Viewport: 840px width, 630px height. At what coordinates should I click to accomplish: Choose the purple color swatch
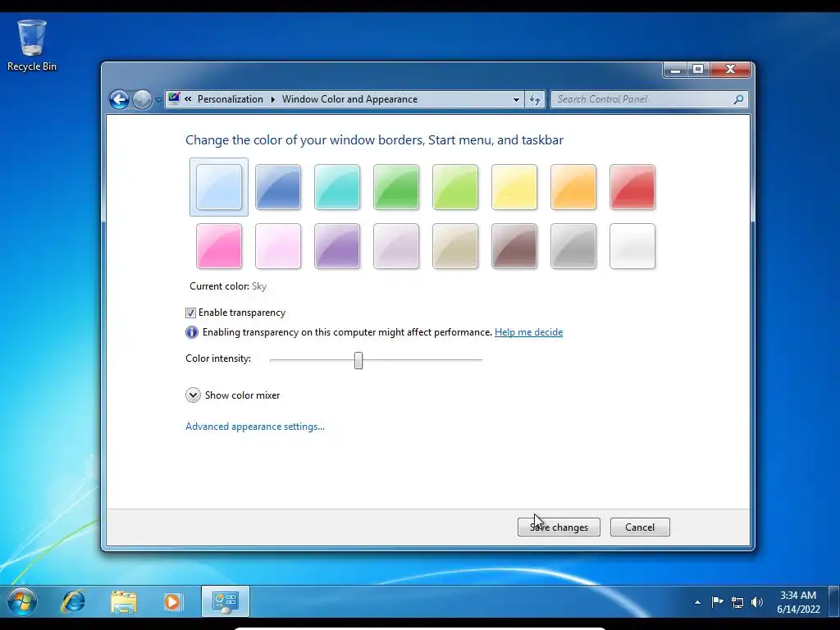(337, 246)
